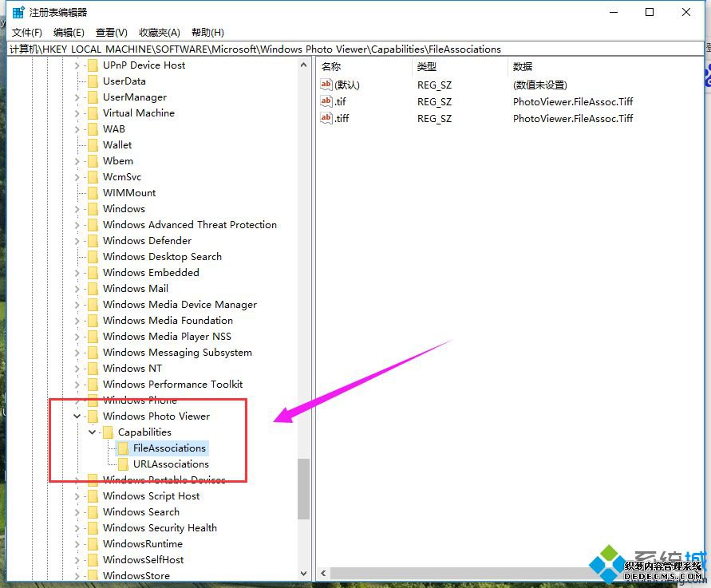The height and width of the screenshot is (588, 711).
Task: Select the Windows Media Foundation folder icon
Action: (x=93, y=321)
